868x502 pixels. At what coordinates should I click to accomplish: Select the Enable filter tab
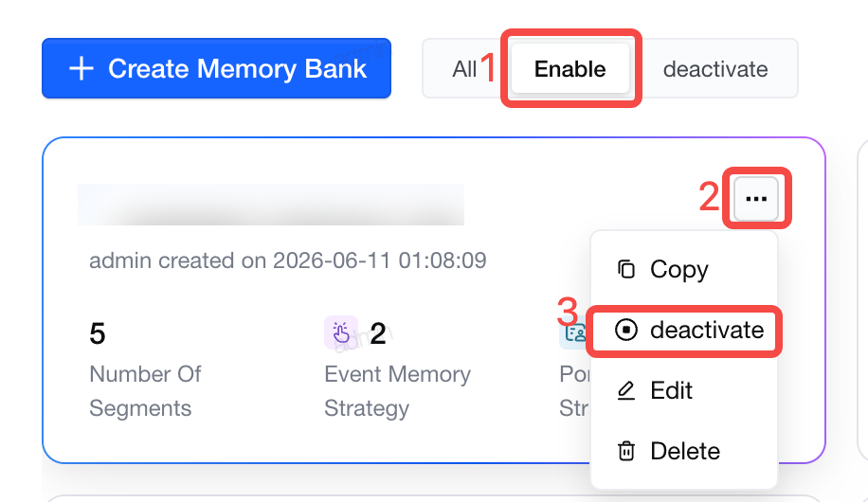tap(570, 69)
